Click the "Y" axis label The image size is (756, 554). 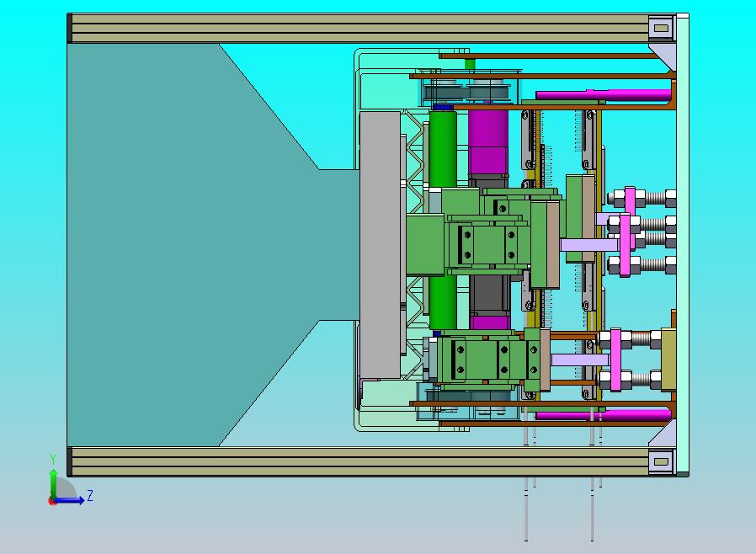(53, 459)
